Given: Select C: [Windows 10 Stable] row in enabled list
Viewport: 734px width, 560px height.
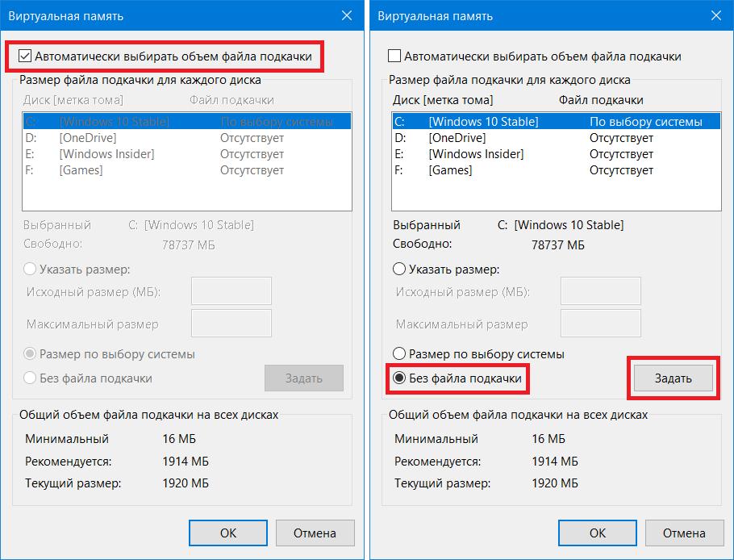Looking at the screenshot, I should tap(556, 122).
